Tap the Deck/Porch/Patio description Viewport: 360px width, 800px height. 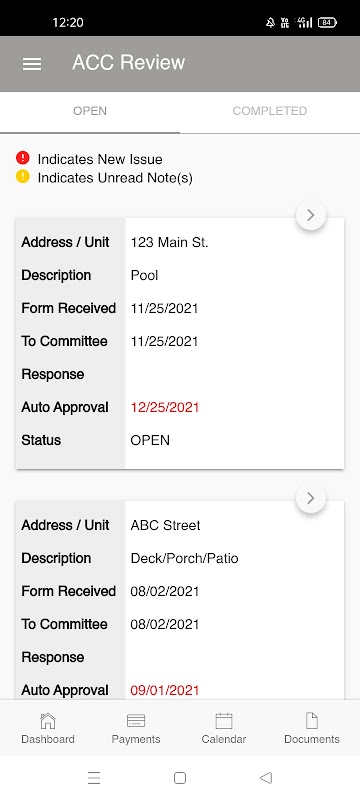pyautogui.click(x=185, y=558)
